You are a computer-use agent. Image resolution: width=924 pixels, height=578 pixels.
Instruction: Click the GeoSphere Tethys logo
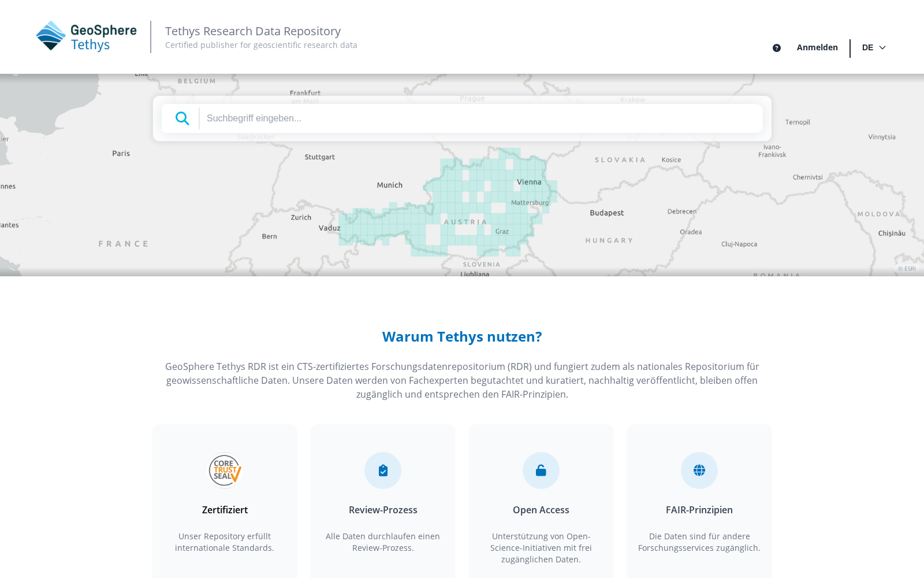point(87,36)
